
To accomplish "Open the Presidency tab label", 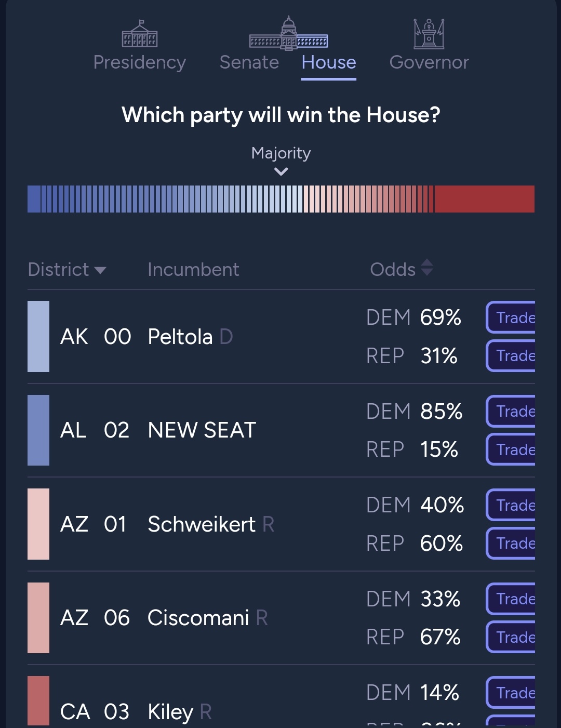I will point(140,62).
